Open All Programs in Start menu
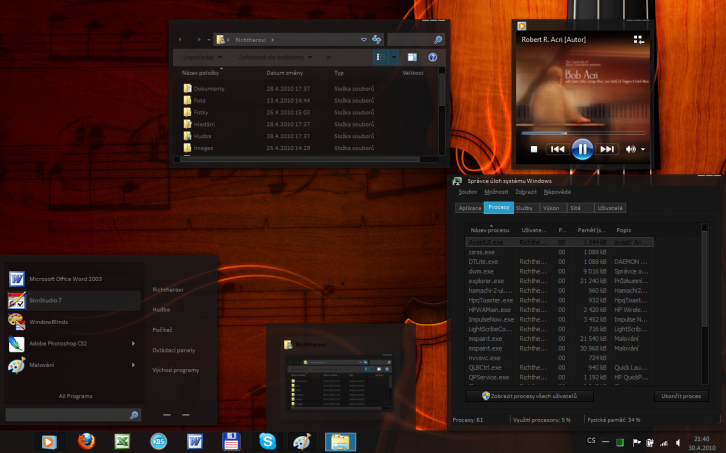 (x=75, y=396)
